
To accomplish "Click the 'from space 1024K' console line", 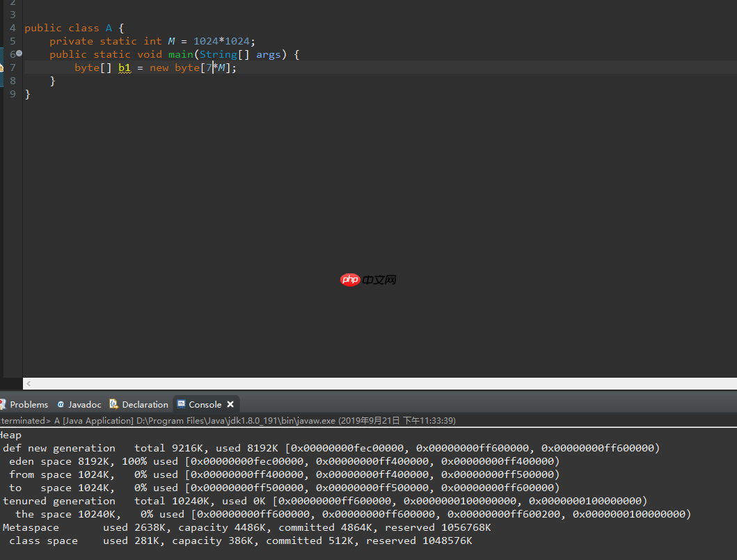I will point(285,474).
